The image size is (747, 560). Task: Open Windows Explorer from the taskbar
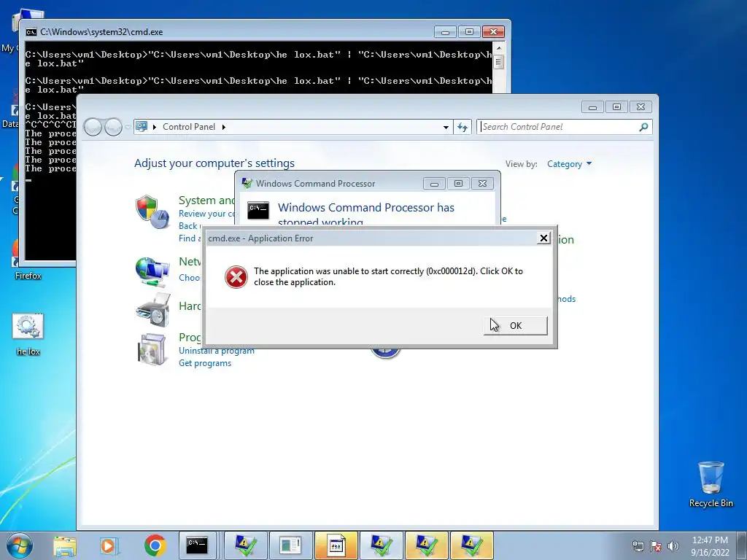point(65,545)
